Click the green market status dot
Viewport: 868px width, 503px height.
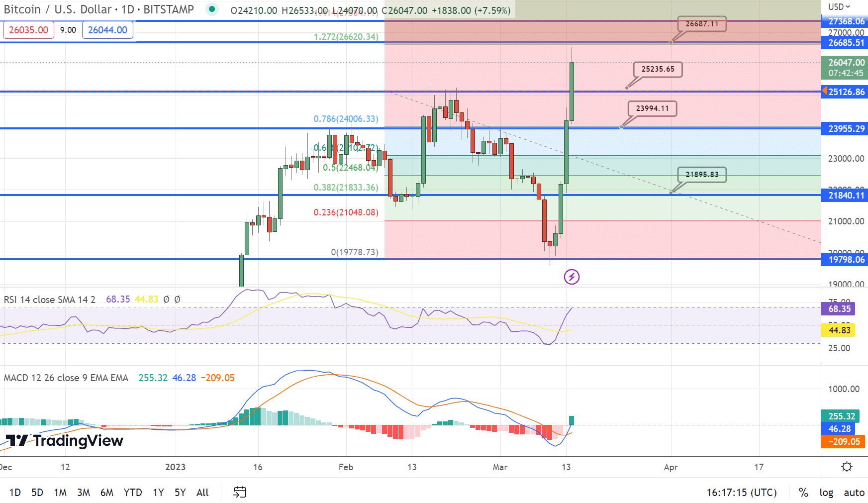[x=212, y=9]
